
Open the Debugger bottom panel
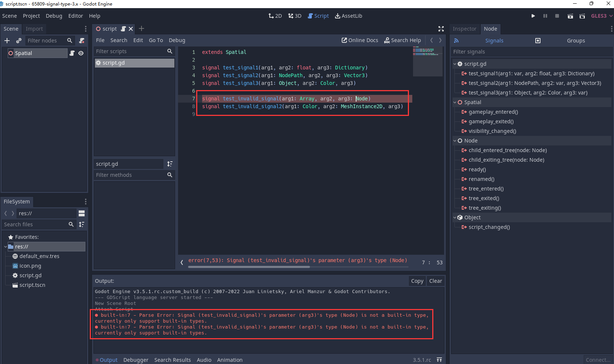point(136,360)
